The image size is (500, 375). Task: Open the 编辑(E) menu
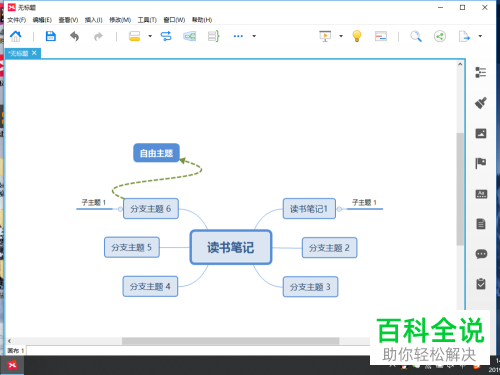42,20
